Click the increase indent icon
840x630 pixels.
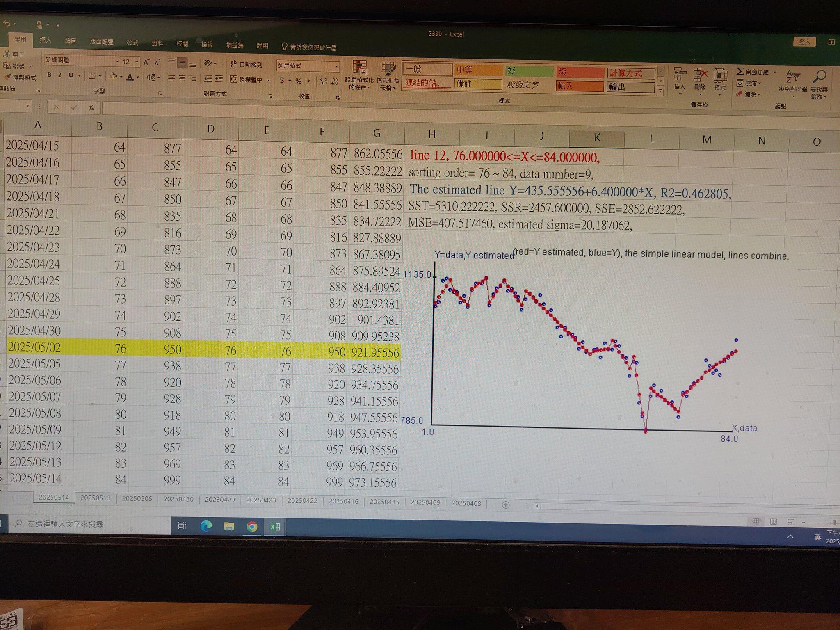pos(219,79)
